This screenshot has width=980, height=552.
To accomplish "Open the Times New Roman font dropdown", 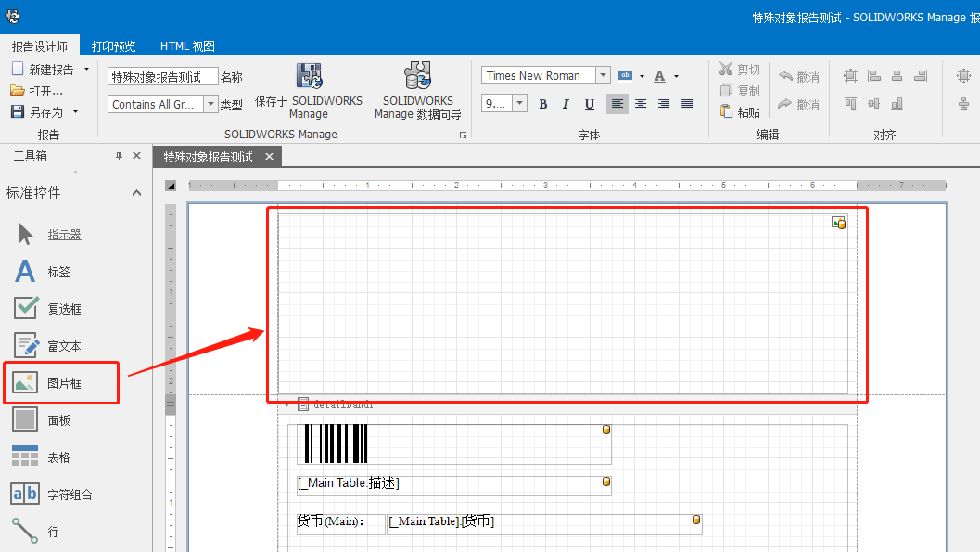I will pos(603,76).
